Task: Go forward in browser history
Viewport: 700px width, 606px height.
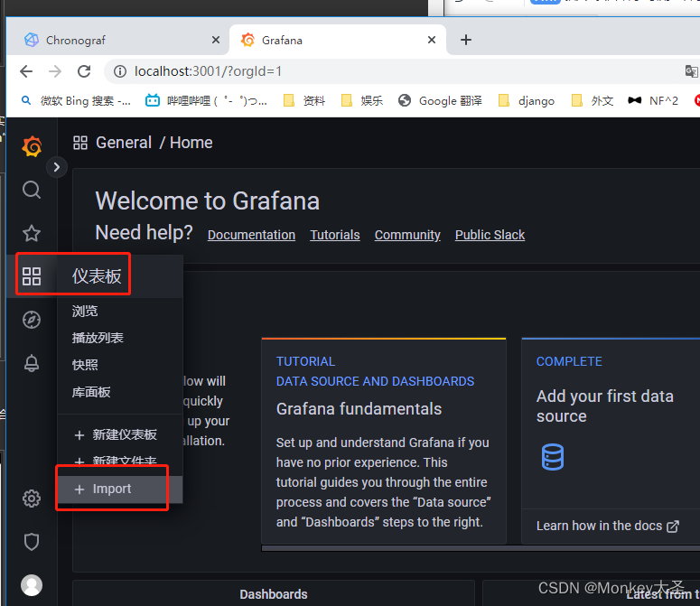Action: pos(55,71)
